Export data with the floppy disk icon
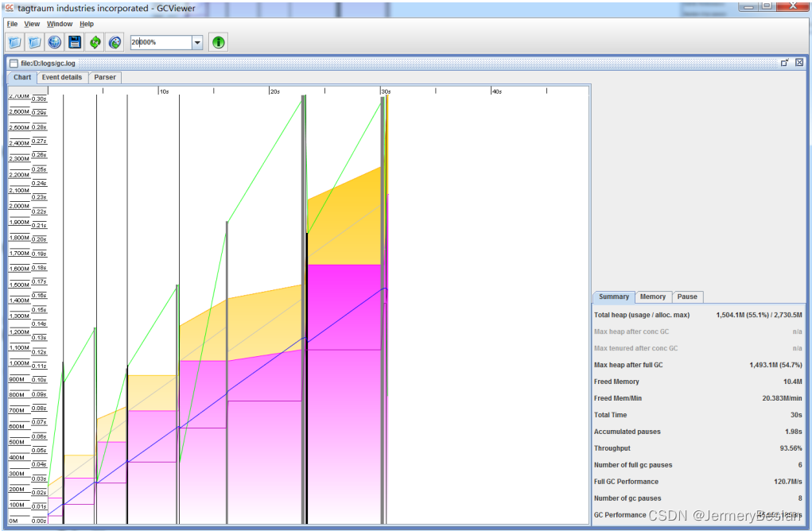Image resolution: width=812 pixels, height=531 pixels. [x=75, y=42]
